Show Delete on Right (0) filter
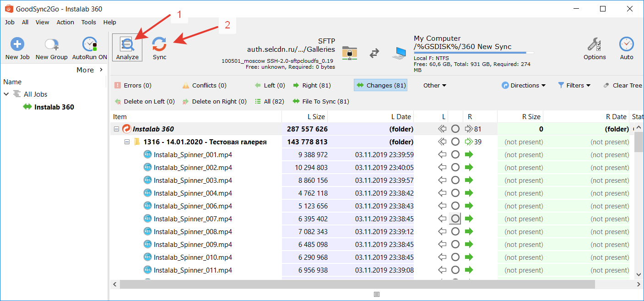 [x=214, y=101]
